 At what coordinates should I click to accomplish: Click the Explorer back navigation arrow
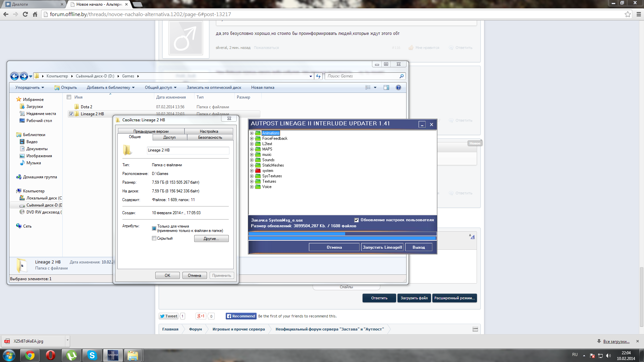click(14, 76)
